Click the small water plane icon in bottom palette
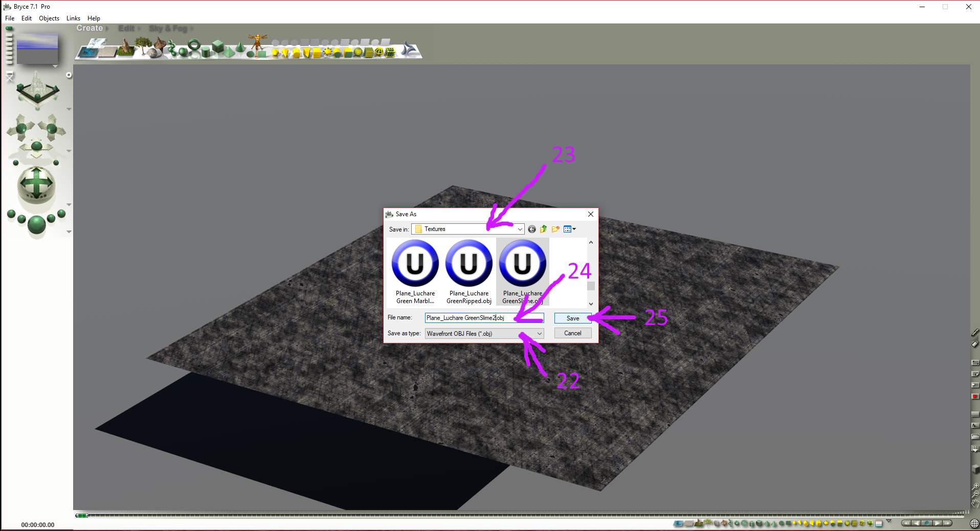The image size is (980, 531). [x=678, y=523]
